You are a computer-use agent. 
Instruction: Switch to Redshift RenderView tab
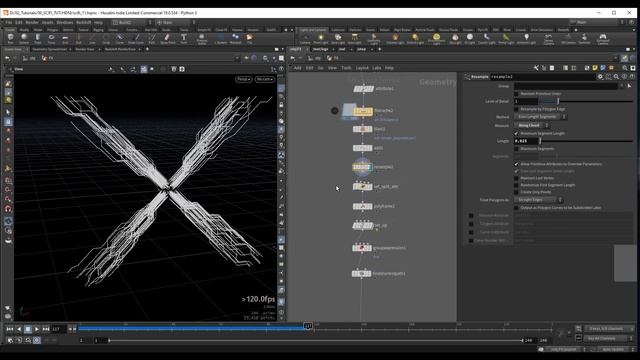tap(120, 49)
